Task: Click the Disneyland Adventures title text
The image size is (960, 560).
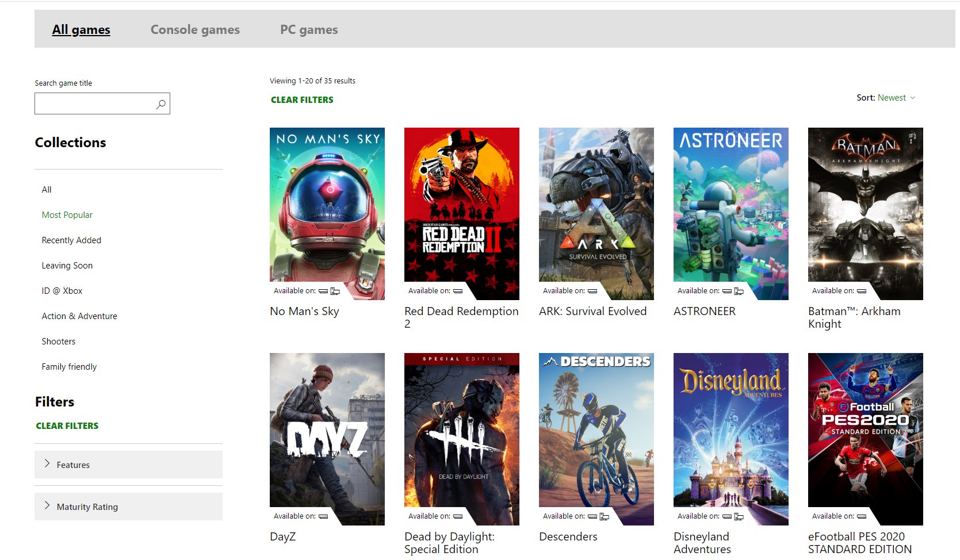Action: pyautogui.click(x=702, y=543)
